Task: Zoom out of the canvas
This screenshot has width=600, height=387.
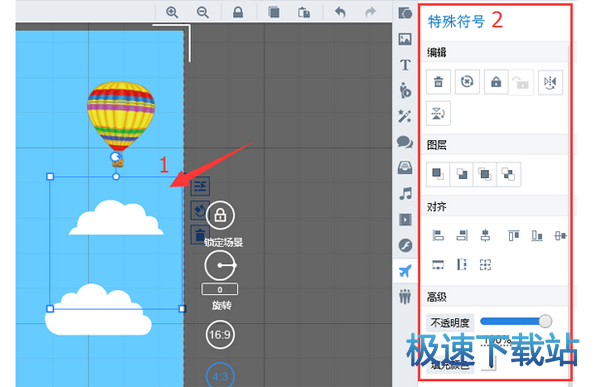Action: [202, 12]
